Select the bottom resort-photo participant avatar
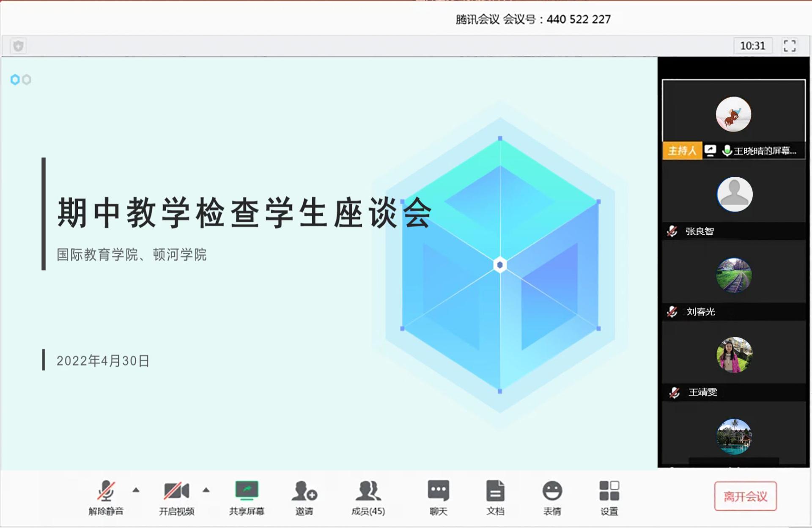 734,436
